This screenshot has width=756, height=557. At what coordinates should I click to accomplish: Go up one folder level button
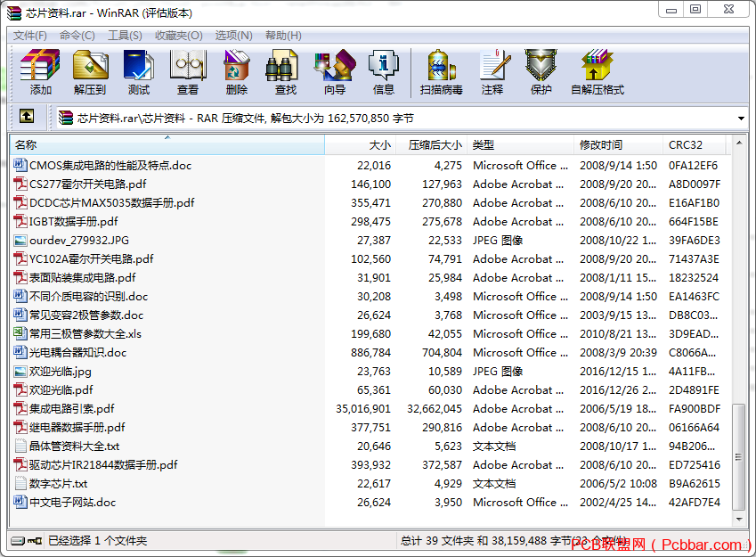click(27, 117)
